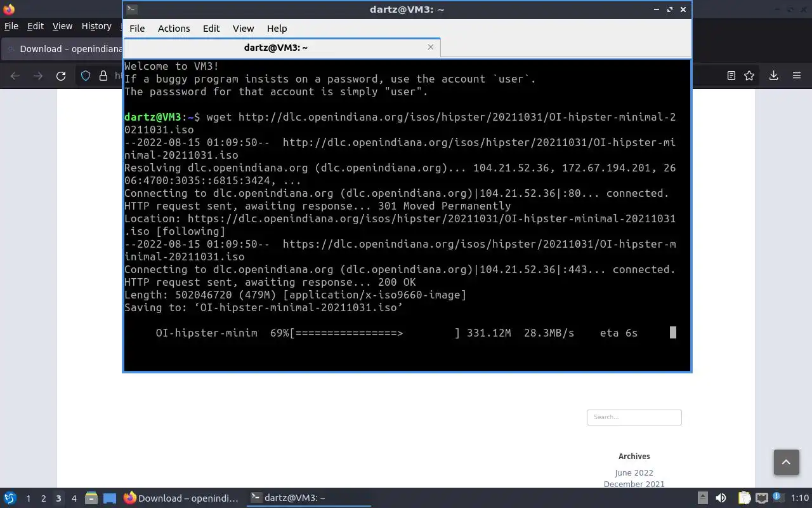Viewport: 812px width, 508px height.
Task: Switch to workspace 1
Action: tap(28, 498)
